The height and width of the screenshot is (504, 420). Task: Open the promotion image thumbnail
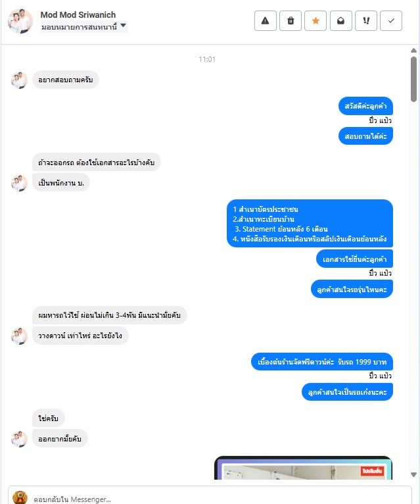tap(303, 468)
